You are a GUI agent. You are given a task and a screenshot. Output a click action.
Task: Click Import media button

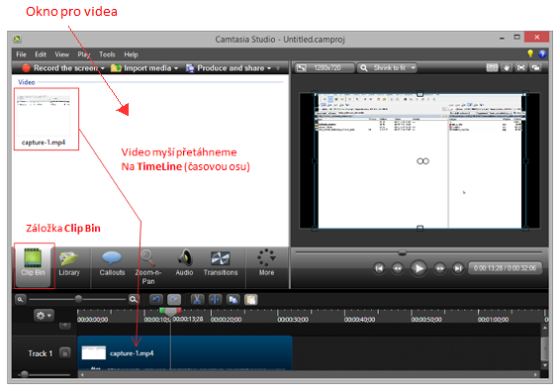(140, 68)
